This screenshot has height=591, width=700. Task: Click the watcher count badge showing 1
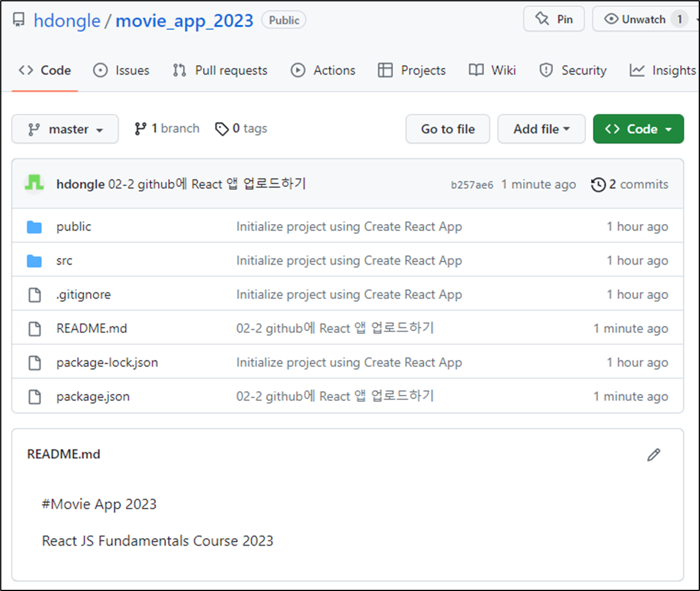[x=679, y=19]
